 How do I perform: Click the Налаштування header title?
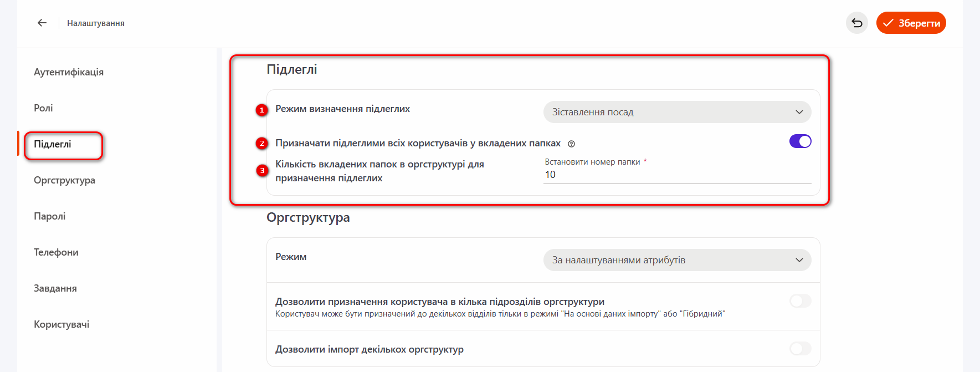click(x=96, y=23)
